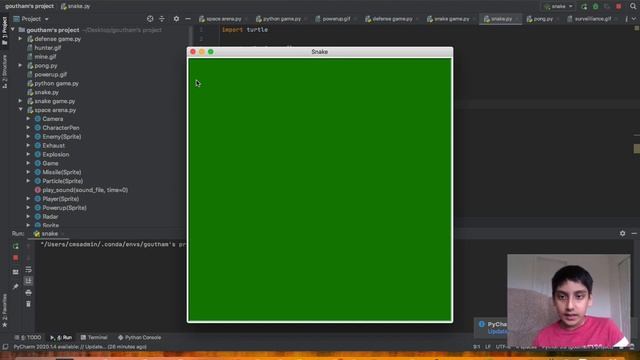Click the Print icon in Run console
This screenshot has width=640, height=360.
pyautogui.click(x=28, y=293)
